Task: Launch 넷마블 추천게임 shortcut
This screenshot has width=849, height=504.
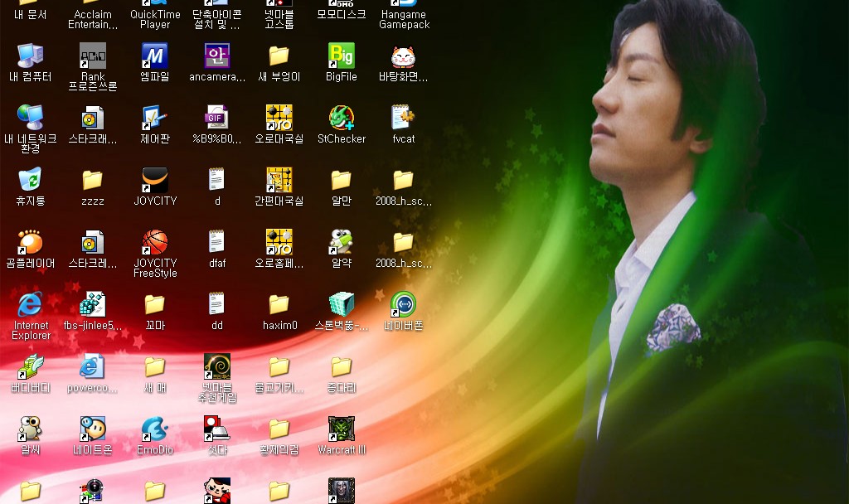Action: 217,367
